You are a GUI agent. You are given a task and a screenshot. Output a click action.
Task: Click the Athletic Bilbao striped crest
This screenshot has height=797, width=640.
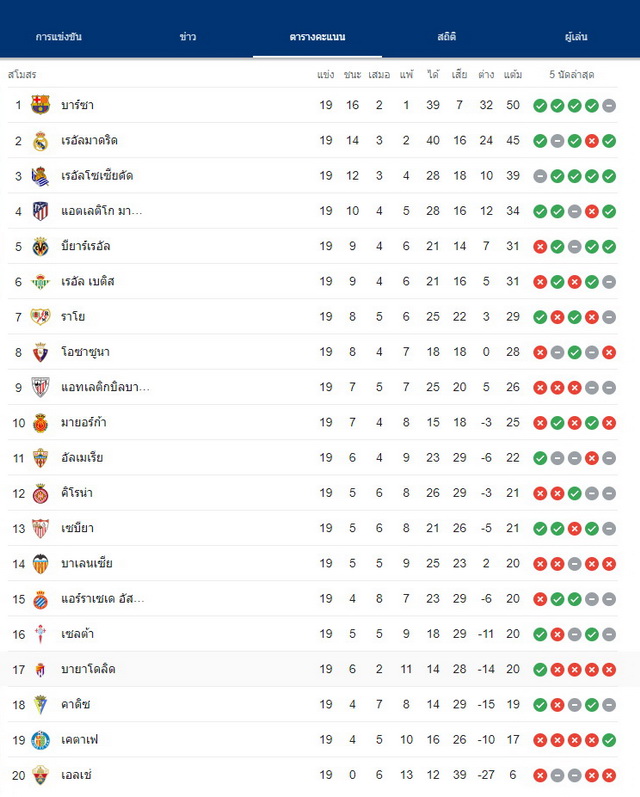tap(40, 387)
